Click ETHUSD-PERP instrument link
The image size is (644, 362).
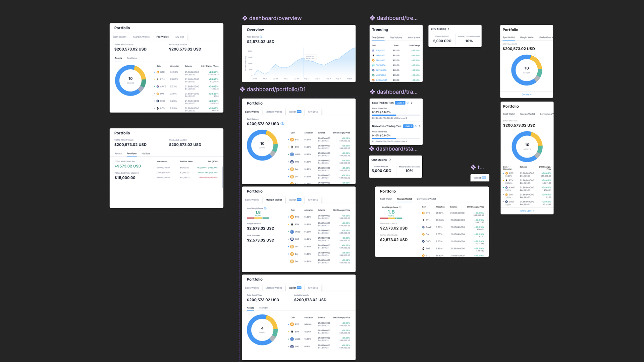[x=163, y=168]
